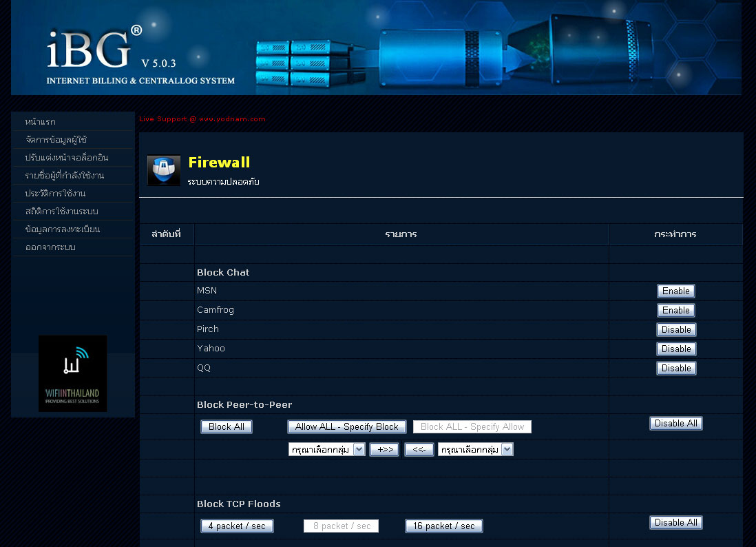This screenshot has width=756, height=547.
Task: Set TCP flood limit 8 packet / sec
Action: point(342,526)
